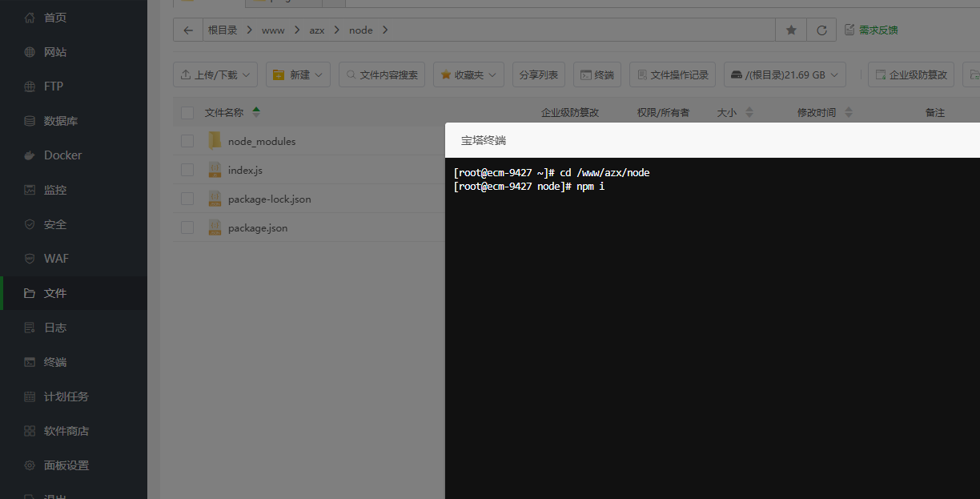
Task: Click the 终端 toolbar button
Action: coord(597,74)
